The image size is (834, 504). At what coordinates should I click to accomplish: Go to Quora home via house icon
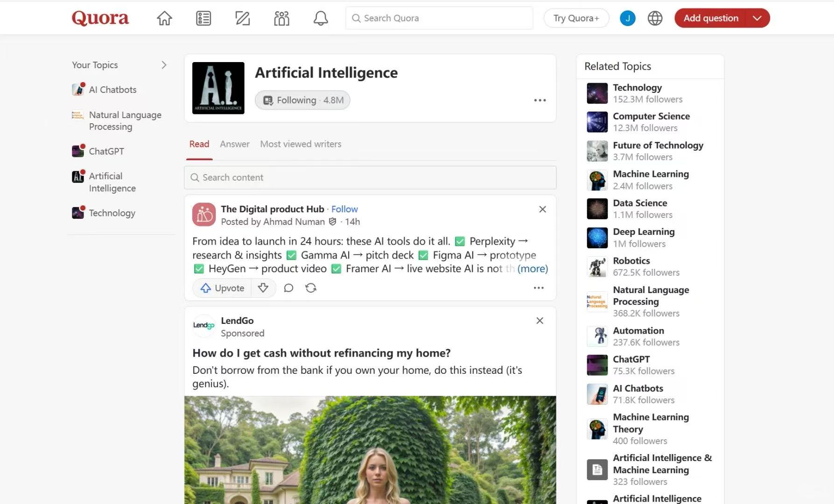pyautogui.click(x=164, y=18)
